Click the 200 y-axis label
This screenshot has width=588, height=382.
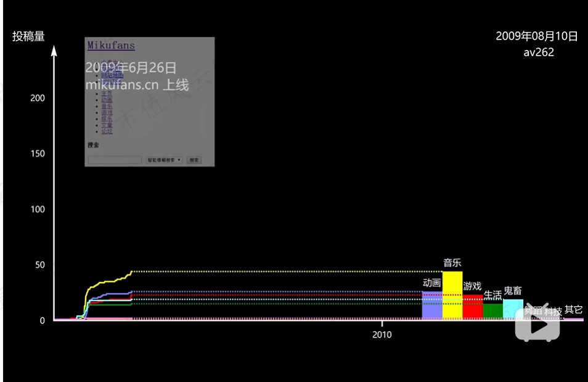click(38, 98)
